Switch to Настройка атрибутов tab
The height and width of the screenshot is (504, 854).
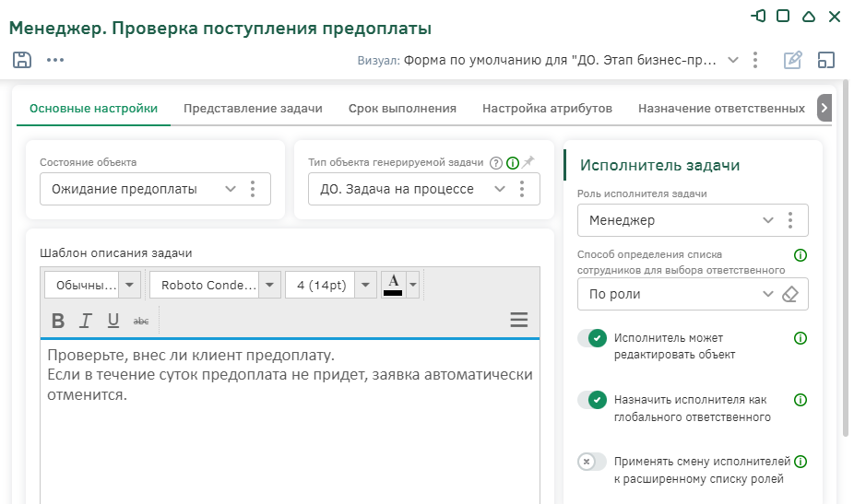click(548, 109)
